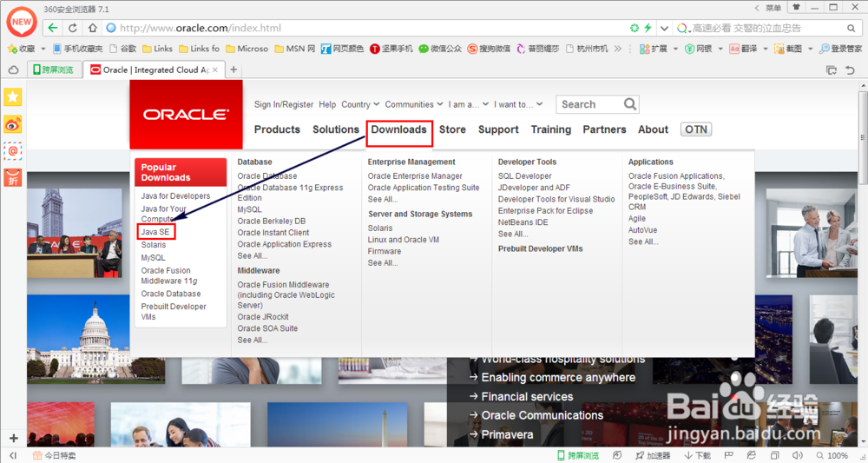Click the Oracle Search input field
Viewport: 868px width, 463px height.
pos(589,104)
